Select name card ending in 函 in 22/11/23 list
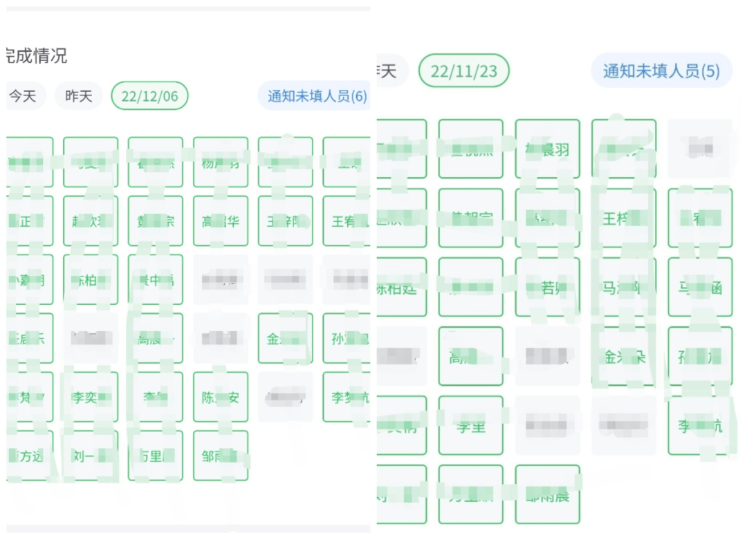 pyautogui.click(x=700, y=287)
